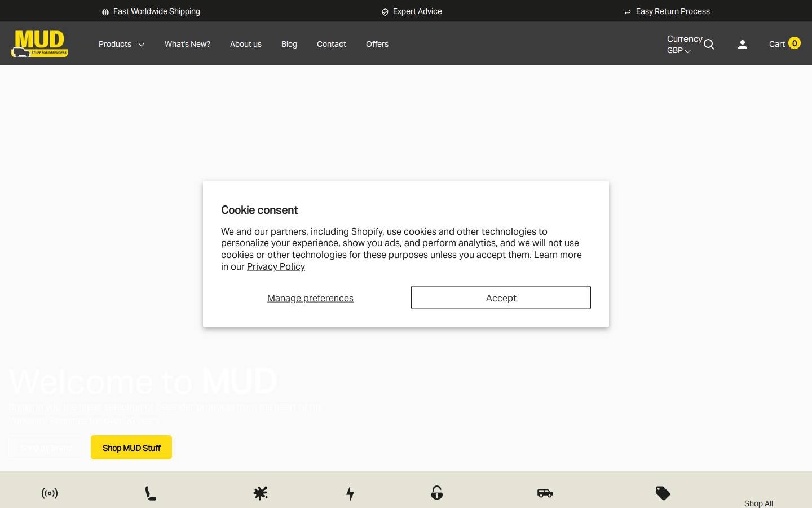
Task: Open the Offers menu item
Action: pos(377,44)
